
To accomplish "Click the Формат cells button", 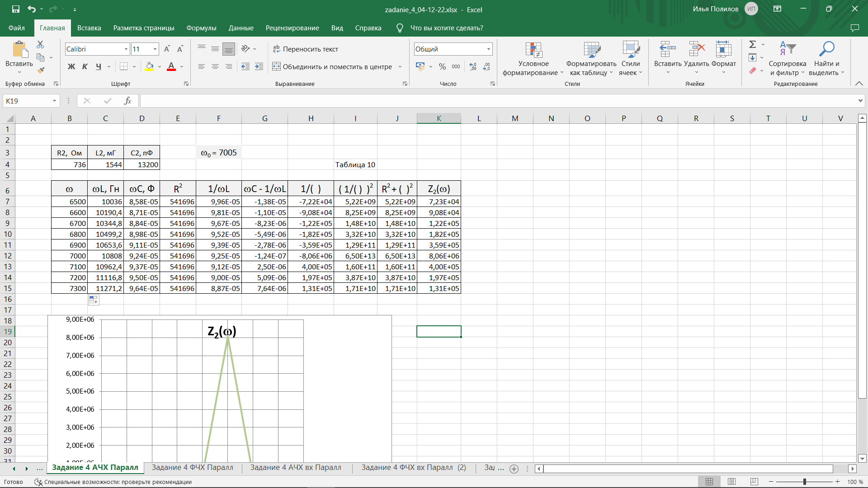I will [x=723, y=59].
